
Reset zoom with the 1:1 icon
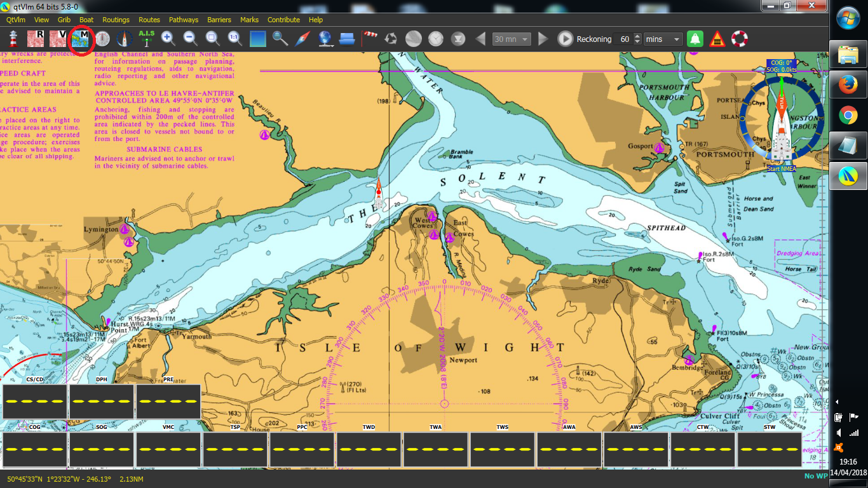pyautogui.click(x=234, y=39)
